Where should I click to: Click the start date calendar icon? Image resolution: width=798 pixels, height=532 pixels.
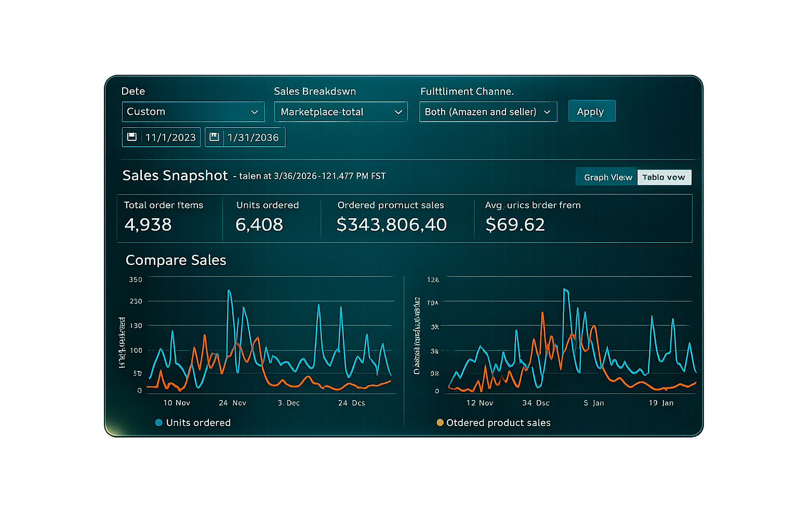[x=132, y=137]
